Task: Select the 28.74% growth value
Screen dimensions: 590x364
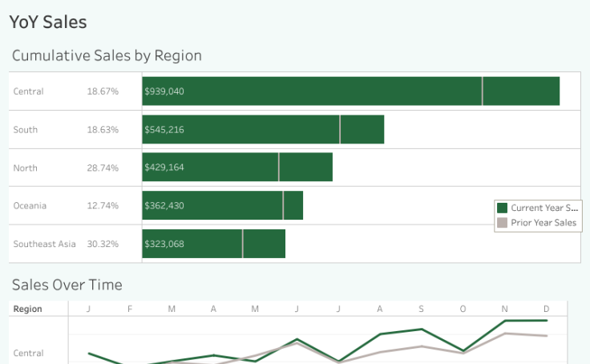Action: coord(103,168)
